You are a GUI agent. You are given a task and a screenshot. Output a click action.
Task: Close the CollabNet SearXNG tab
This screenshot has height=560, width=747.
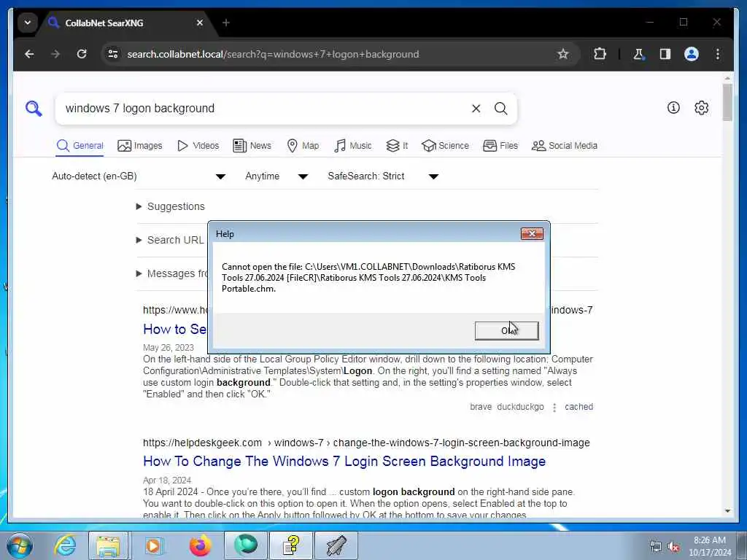pyautogui.click(x=200, y=23)
